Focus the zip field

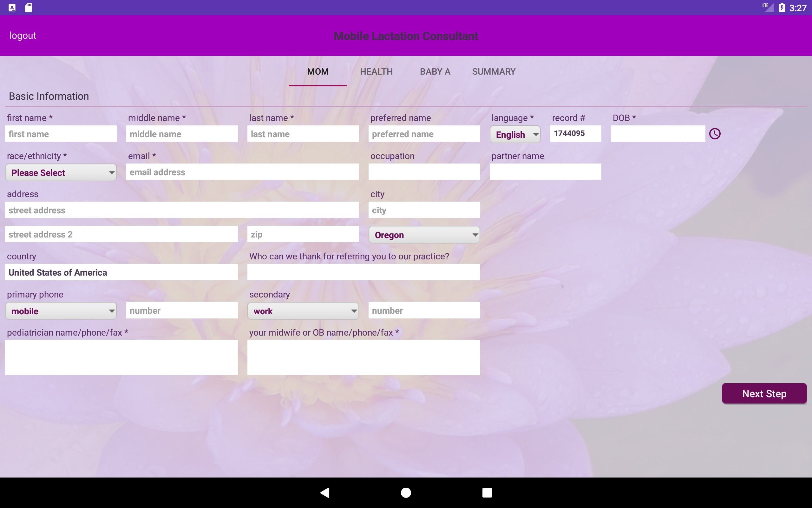pyautogui.click(x=303, y=234)
